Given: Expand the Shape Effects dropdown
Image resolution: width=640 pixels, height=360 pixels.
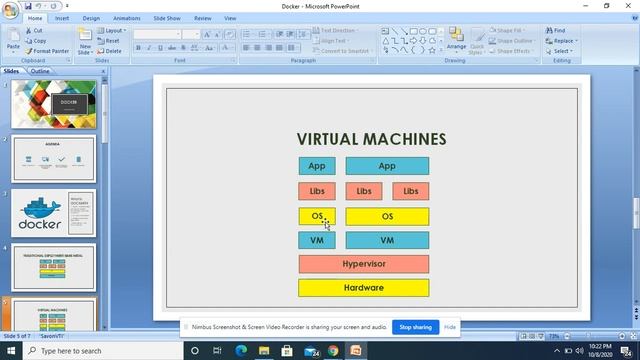Looking at the screenshot, I should [511, 51].
